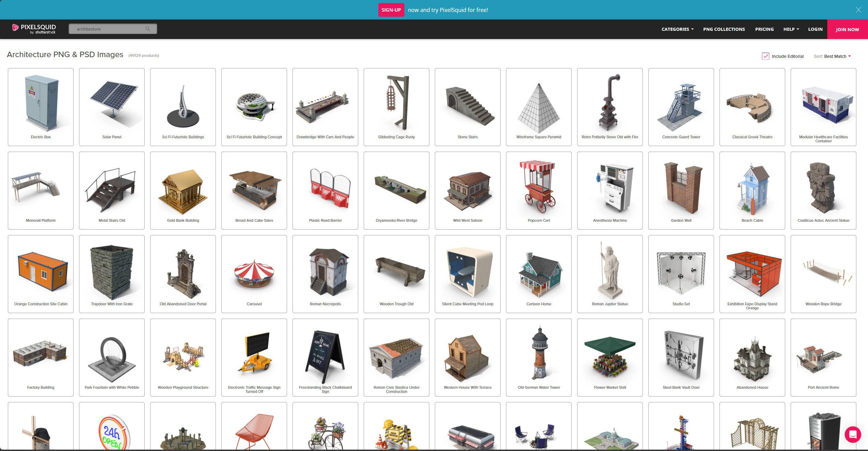The width and height of the screenshot is (868, 451).
Task: Open Retro Potbelly Stove Old with Fire
Action: pos(610,107)
